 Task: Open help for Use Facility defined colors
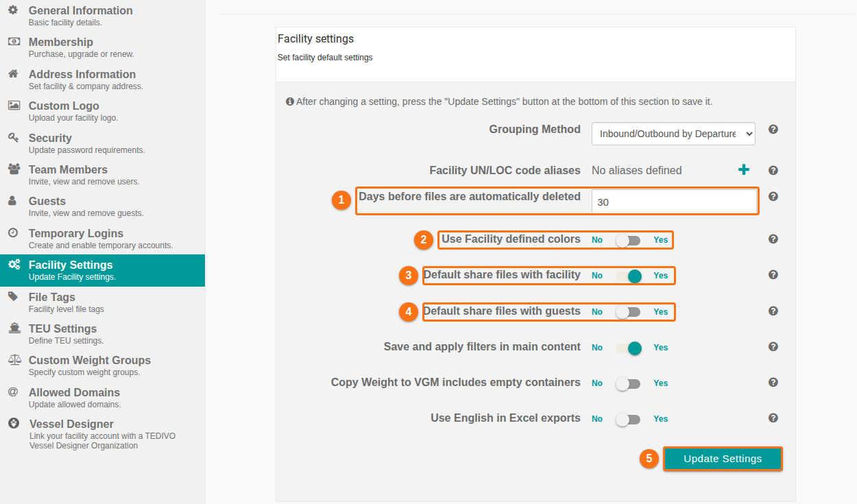(773, 239)
